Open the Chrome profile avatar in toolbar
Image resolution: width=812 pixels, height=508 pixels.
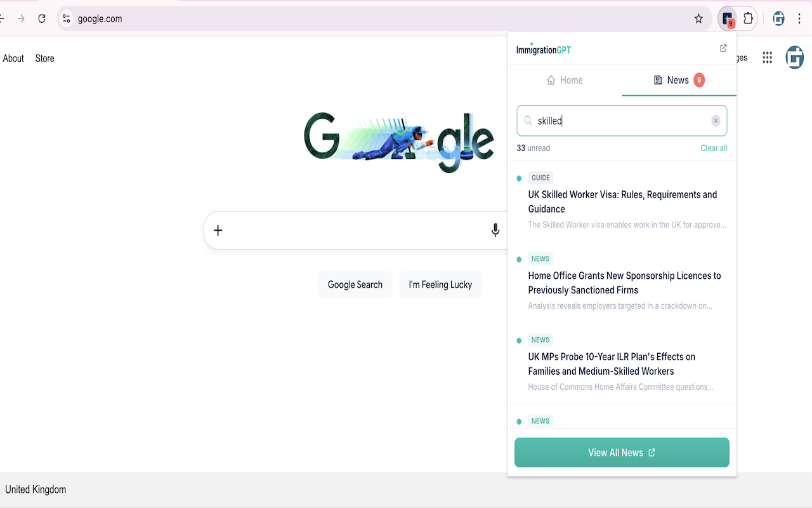coord(779,18)
